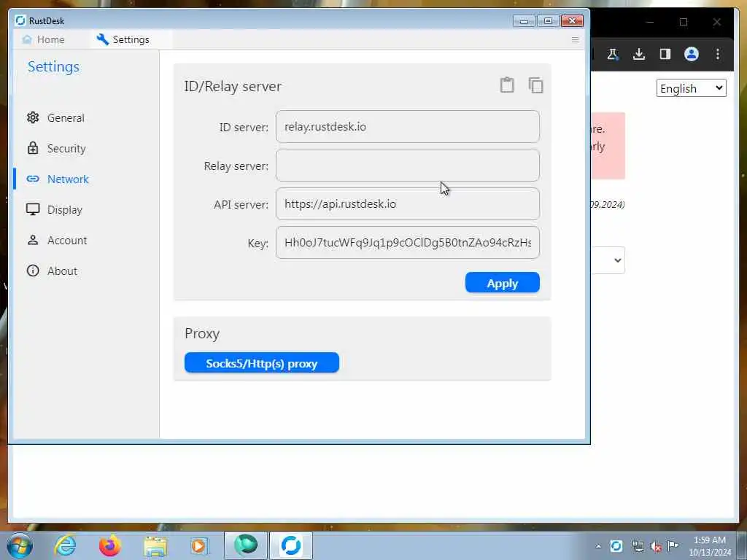Open the network tray icon
747x560 pixels.
coord(638,546)
